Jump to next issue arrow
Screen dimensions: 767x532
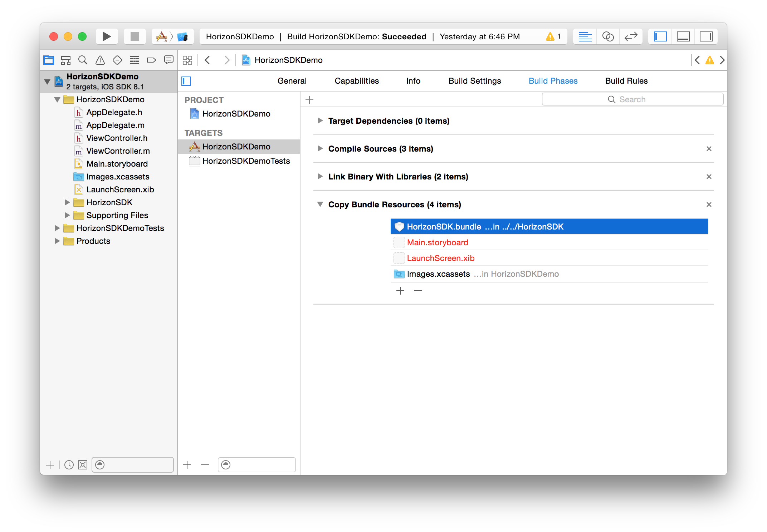[722, 60]
